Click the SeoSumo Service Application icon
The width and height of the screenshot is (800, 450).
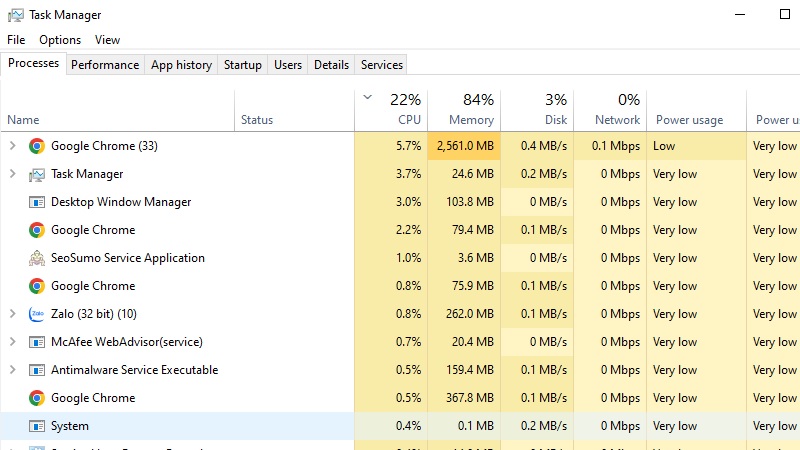pos(37,258)
